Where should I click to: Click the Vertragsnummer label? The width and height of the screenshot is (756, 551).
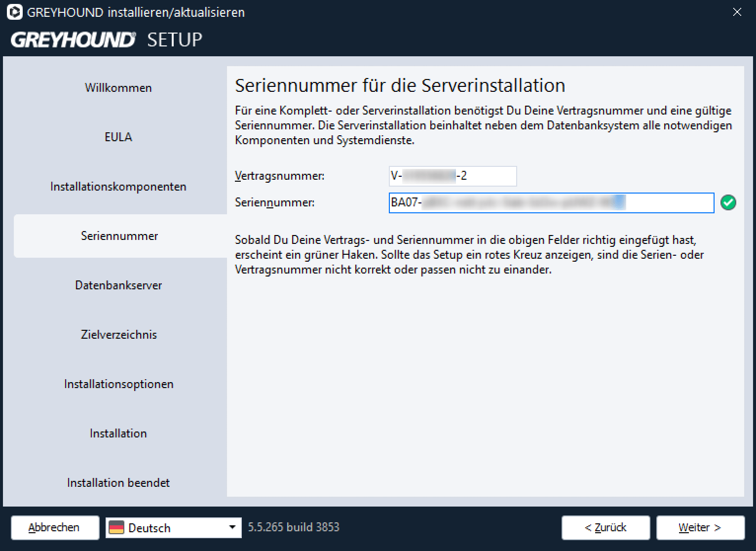pyautogui.click(x=280, y=176)
